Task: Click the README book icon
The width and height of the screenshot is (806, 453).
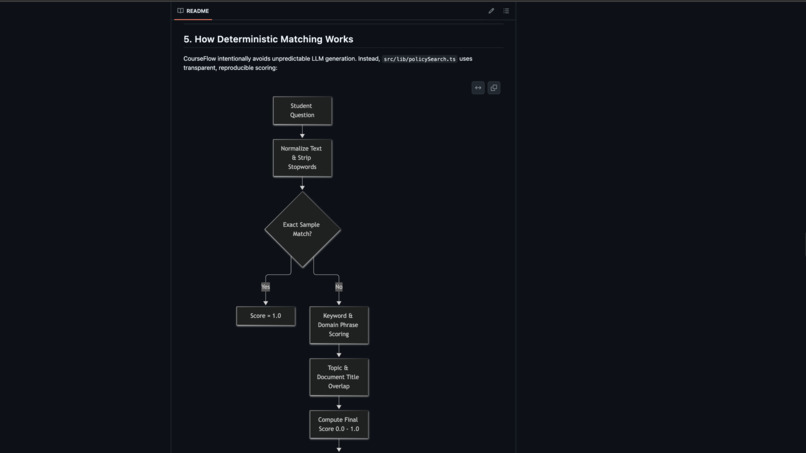Action: point(180,11)
